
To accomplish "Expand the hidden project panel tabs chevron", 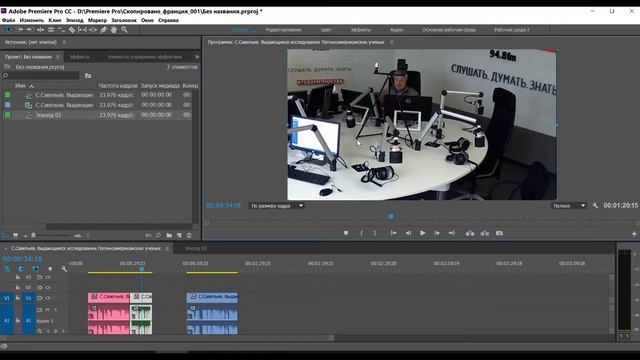I will [x=197, y=57].
